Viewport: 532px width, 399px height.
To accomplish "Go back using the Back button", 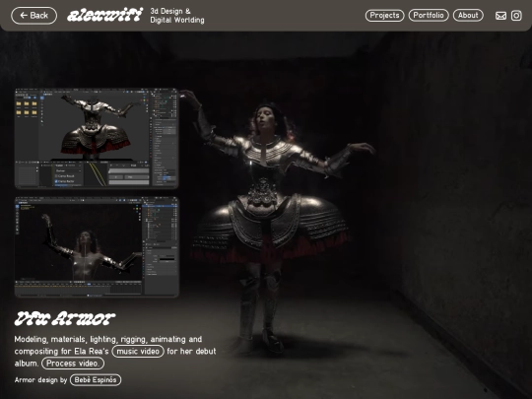I will tap(33, 16).
